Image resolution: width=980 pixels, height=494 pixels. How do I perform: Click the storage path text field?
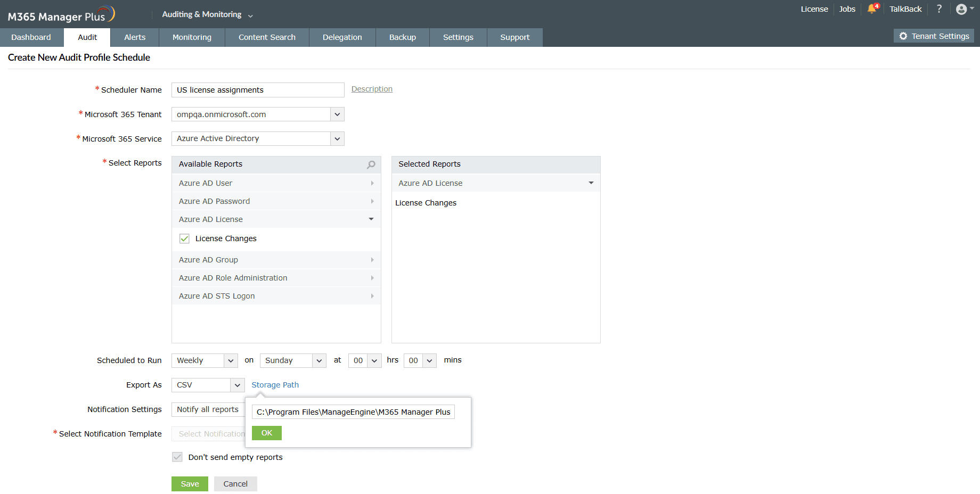click(353, 412)
